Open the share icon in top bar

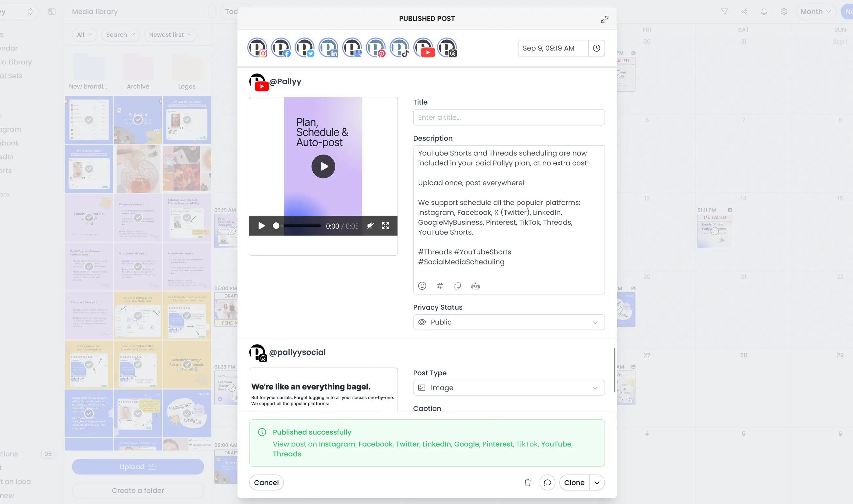point(744,11)
